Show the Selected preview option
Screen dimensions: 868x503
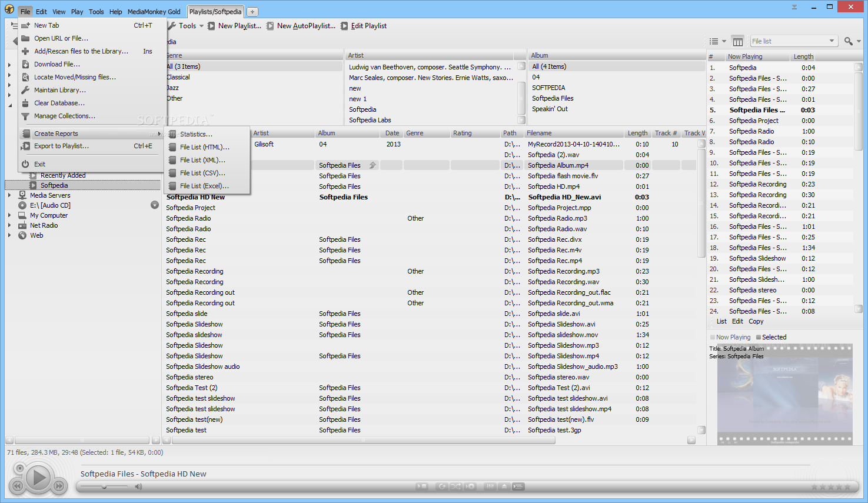(771, 337)
